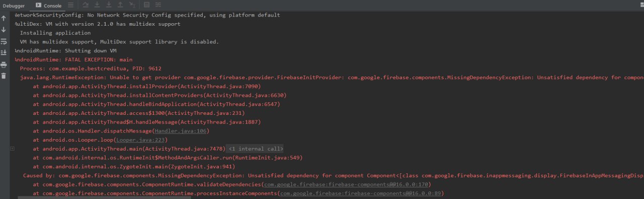
Task: Click the Step Out toolbar icon
Action: click(120, 5)
